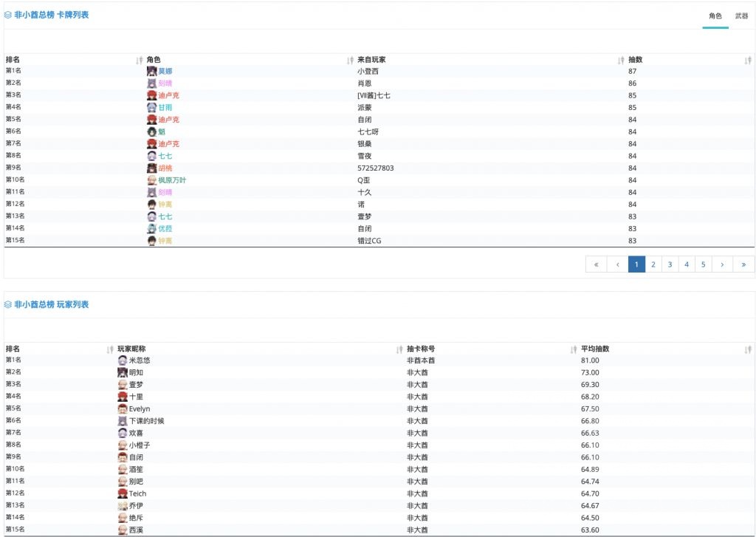
Task: Click the layers icon beside 非小酋总榜 玩家列表
Action: click(x=7, y=304)
